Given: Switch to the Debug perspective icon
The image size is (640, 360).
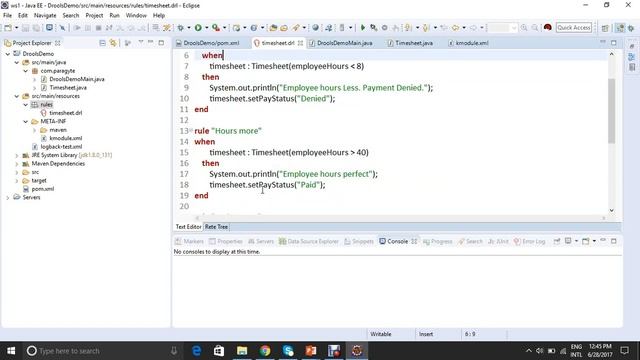Looking at the screenshot, I should (x=631, y=28).
